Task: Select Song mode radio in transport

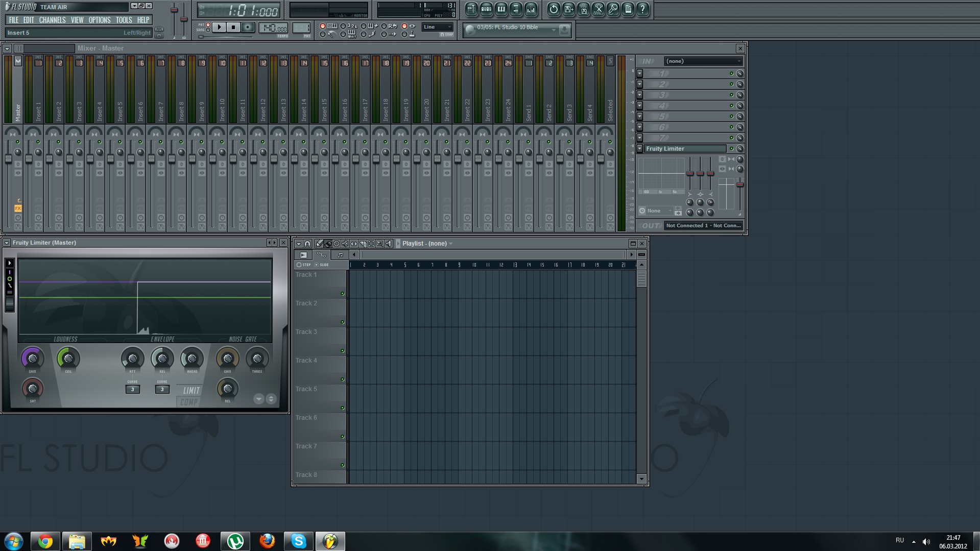Action: point(208,30)
